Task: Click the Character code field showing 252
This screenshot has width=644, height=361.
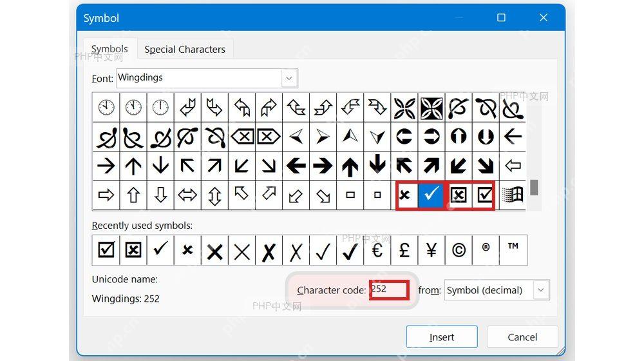Action: [389, 290]
